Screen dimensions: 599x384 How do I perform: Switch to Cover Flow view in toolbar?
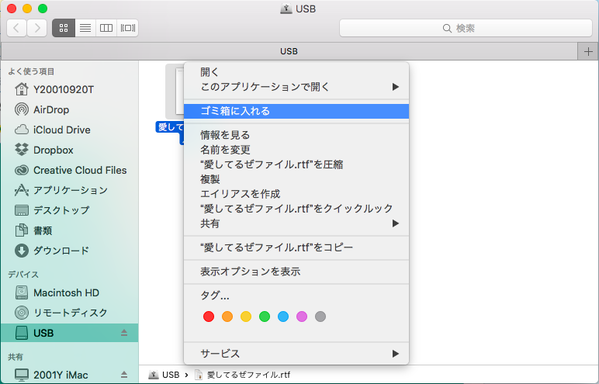click(128, 28)
